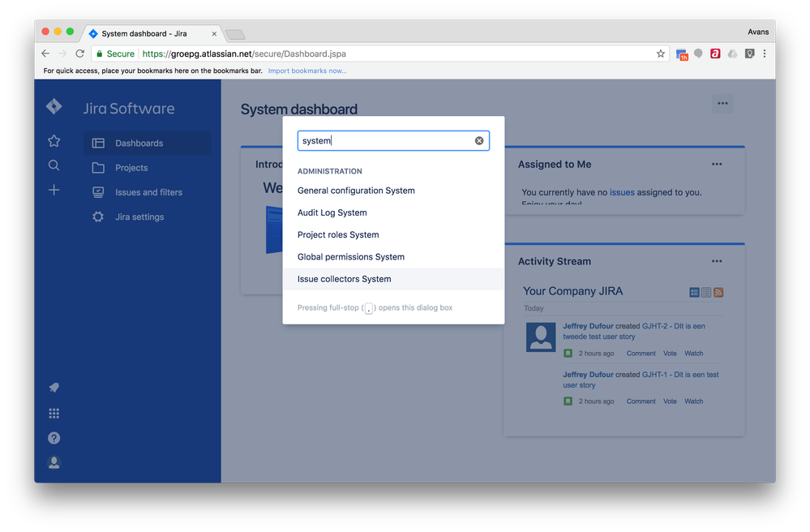Image resolution: width=810 pixels, height=532 pixels.
Task: Click the ADMINISTRATION section heading
Action: click(x=329, y=171)
